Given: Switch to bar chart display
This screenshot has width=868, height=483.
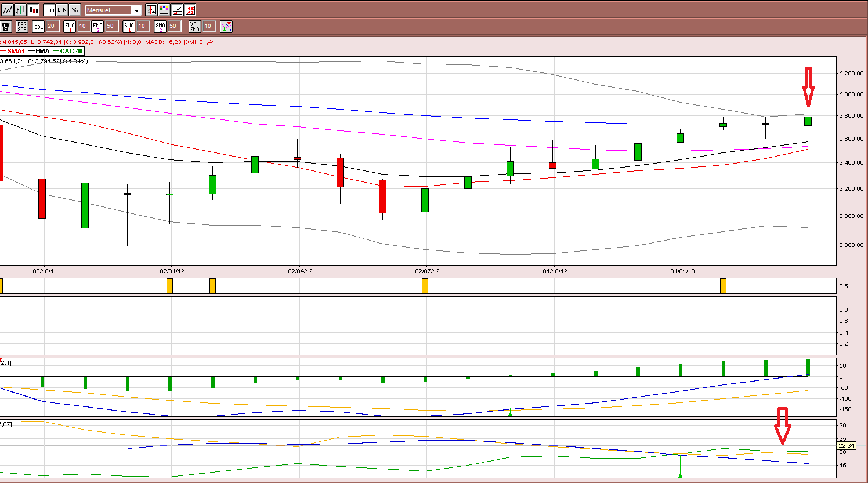Looking at the screenshot, I should click(x=21, y=10).
